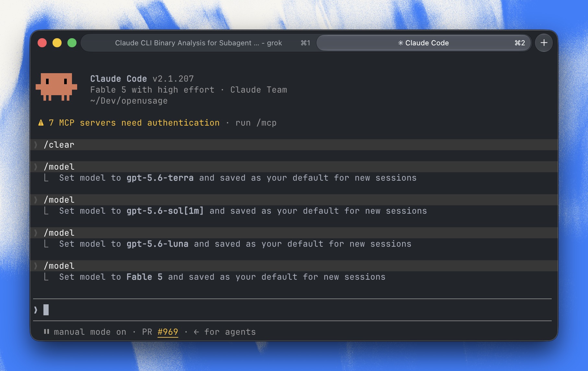Click manual mode on status text

click(90, 332)
